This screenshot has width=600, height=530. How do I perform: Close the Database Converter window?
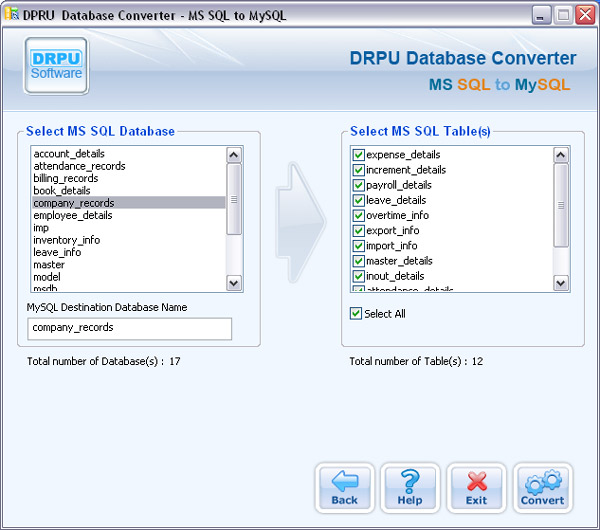tap(585, 15)
